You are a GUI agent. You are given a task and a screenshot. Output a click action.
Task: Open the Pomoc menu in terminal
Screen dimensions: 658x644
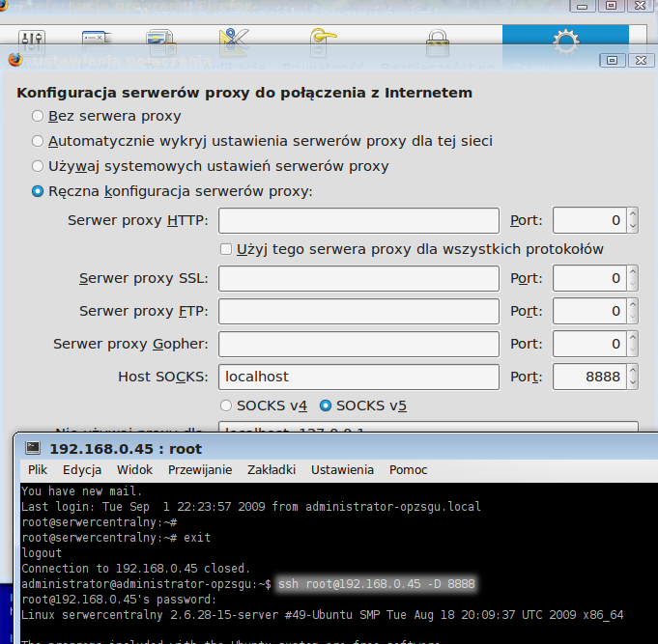coord(409,470)
